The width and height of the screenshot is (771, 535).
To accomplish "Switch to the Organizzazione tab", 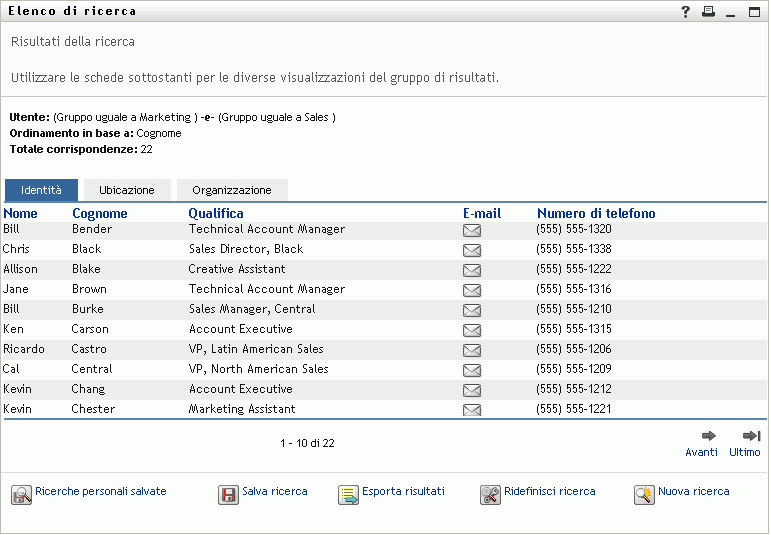I will pos(232,190).
